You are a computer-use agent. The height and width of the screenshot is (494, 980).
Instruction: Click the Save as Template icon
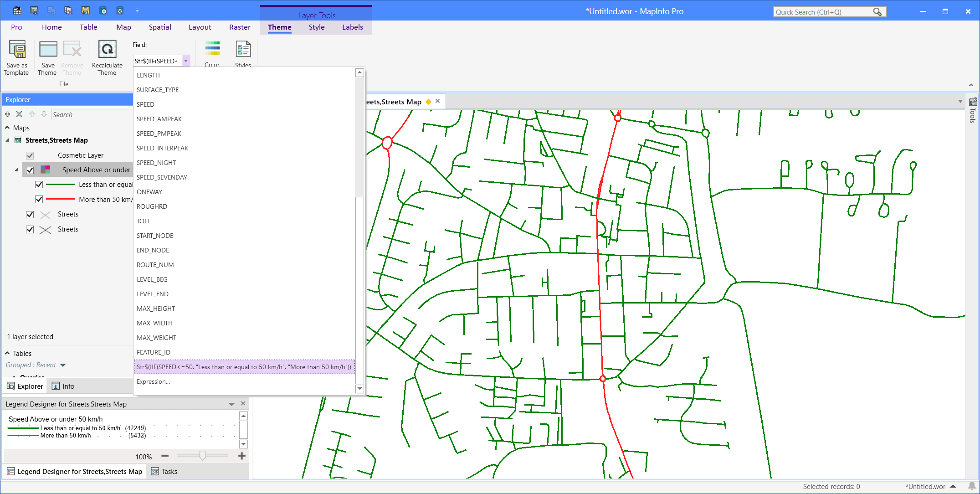[17, 50]
